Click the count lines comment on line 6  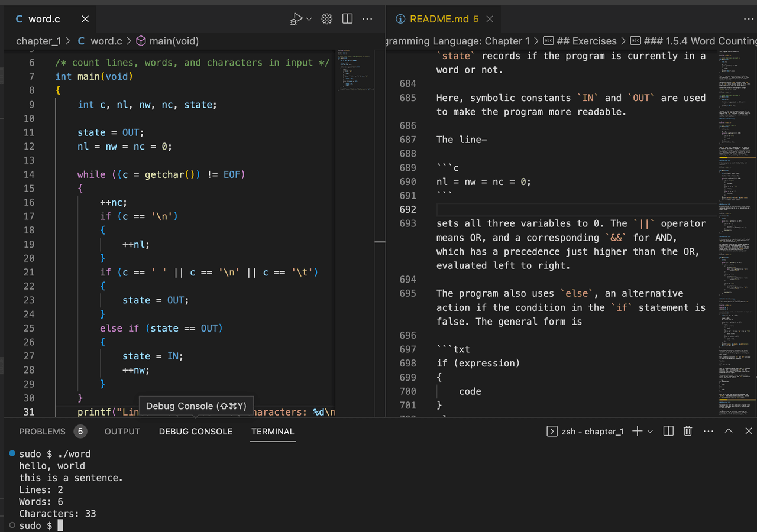pyautogui.click(x=192, y=63)
